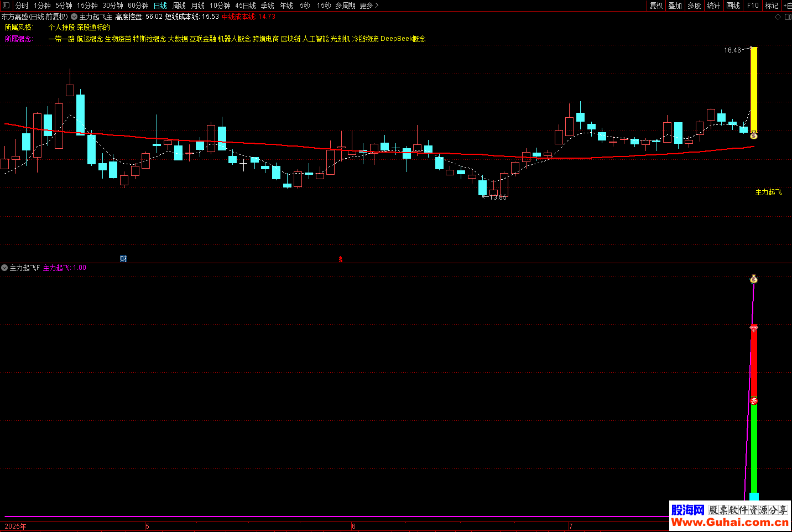
Task: Click the 深股通标的 style tag
Action: coord(93,27)
